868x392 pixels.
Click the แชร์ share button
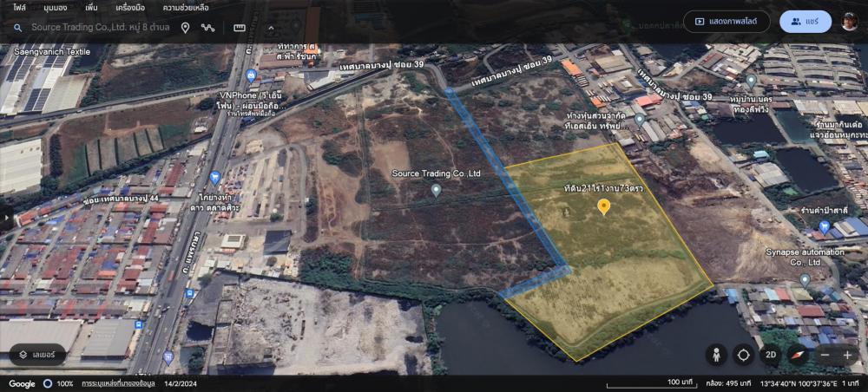[805, 22]
